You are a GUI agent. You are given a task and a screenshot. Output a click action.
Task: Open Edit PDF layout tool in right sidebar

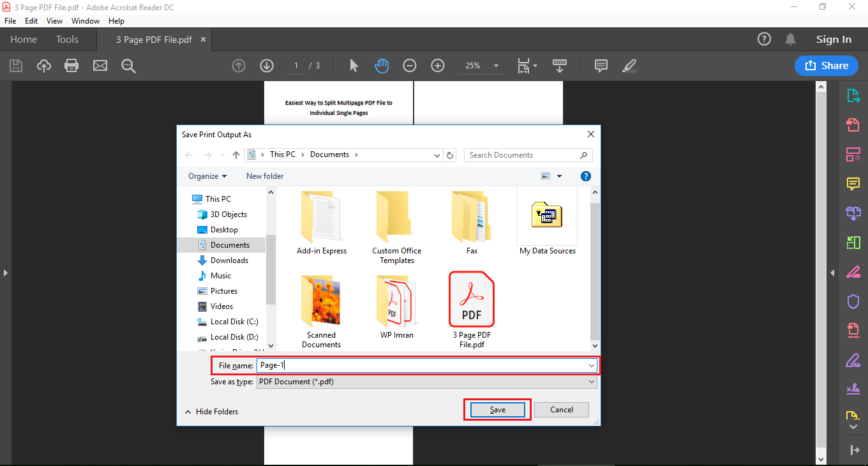pos(853,154)
